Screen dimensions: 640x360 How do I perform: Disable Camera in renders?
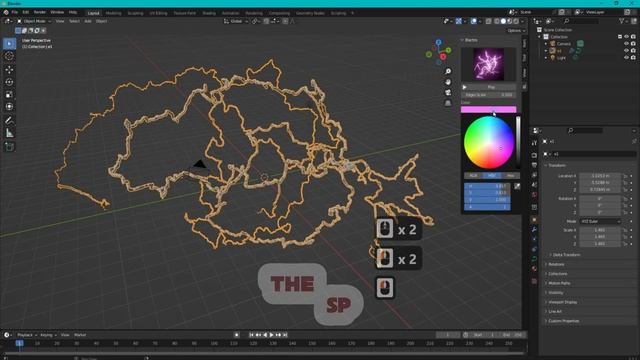coord(633,44)
